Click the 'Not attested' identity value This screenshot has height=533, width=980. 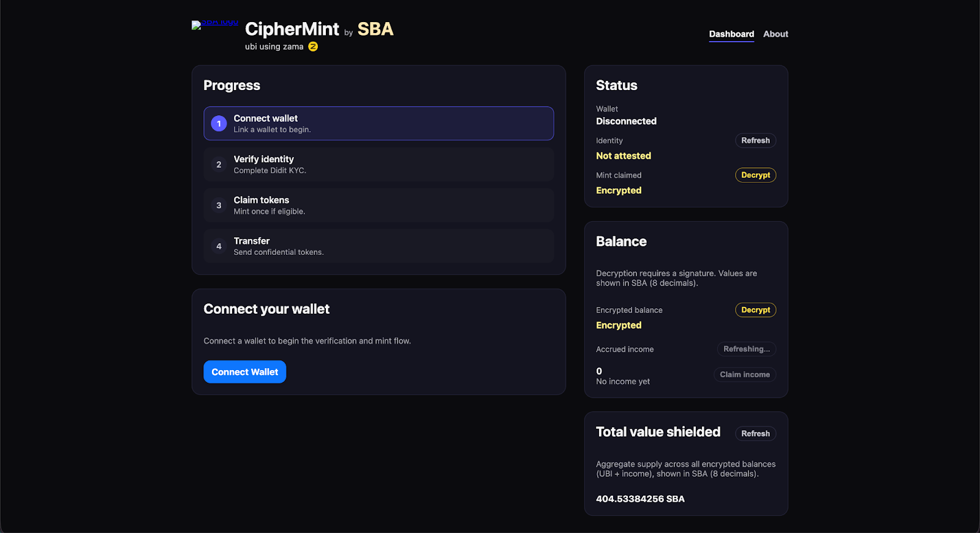click(x=624, y=156)
